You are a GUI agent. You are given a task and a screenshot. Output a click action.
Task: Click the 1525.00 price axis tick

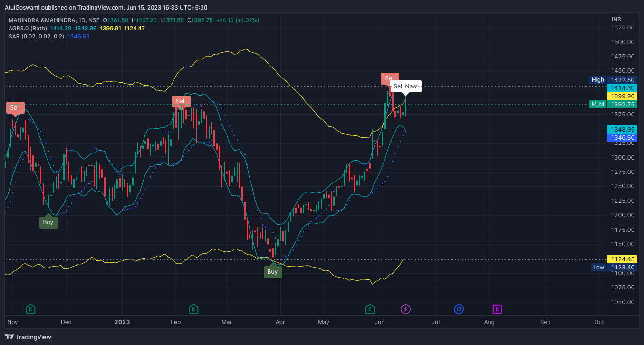pyautogui.click(x=623, y=28)
